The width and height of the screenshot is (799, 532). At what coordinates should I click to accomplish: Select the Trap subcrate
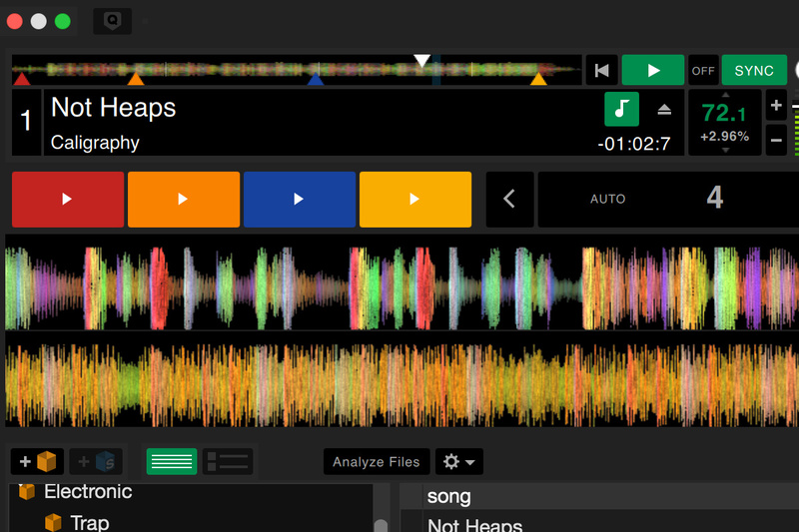point(90,522)
